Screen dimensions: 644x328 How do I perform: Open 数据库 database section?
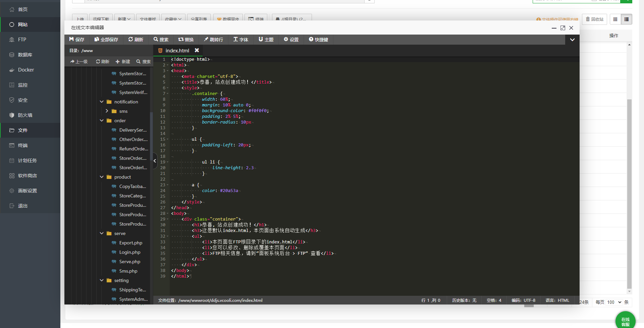click(30, 55)
